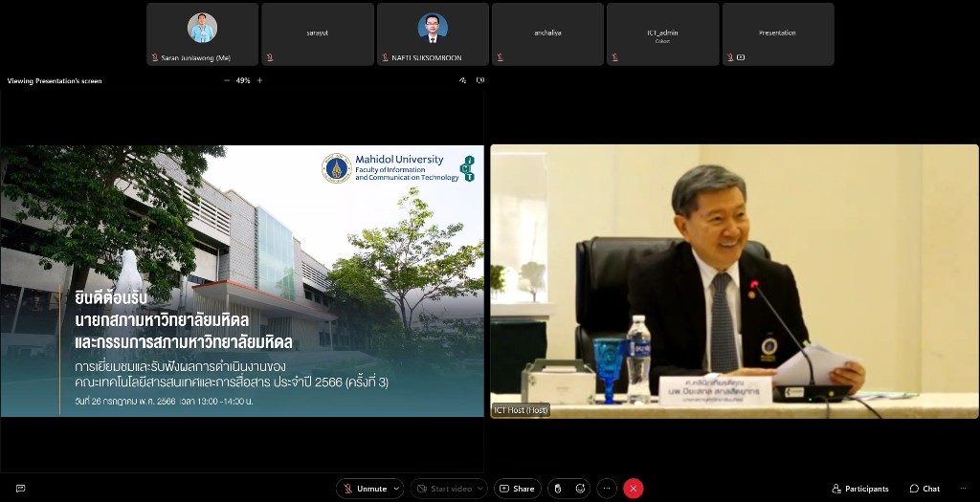
Task: Click the Start video button
Action: [445, 489]
